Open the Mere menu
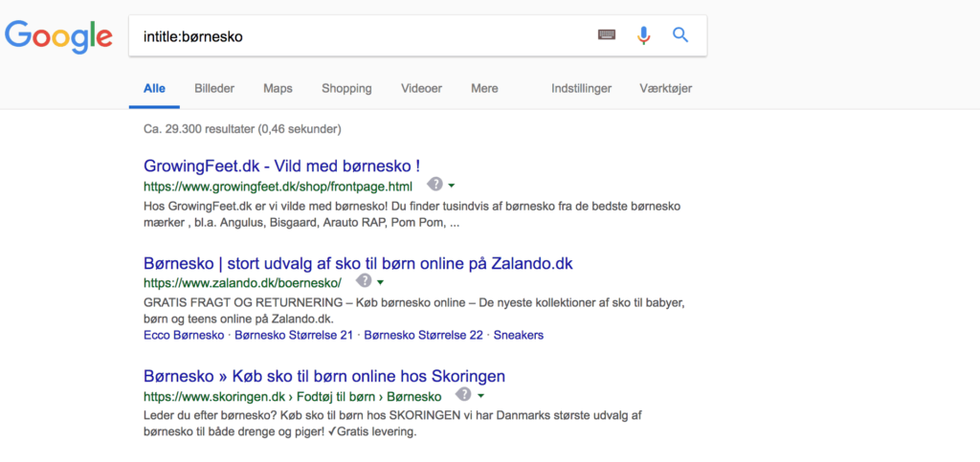The image size is (980, 462). pyautogui.click(x=484, y=88)
